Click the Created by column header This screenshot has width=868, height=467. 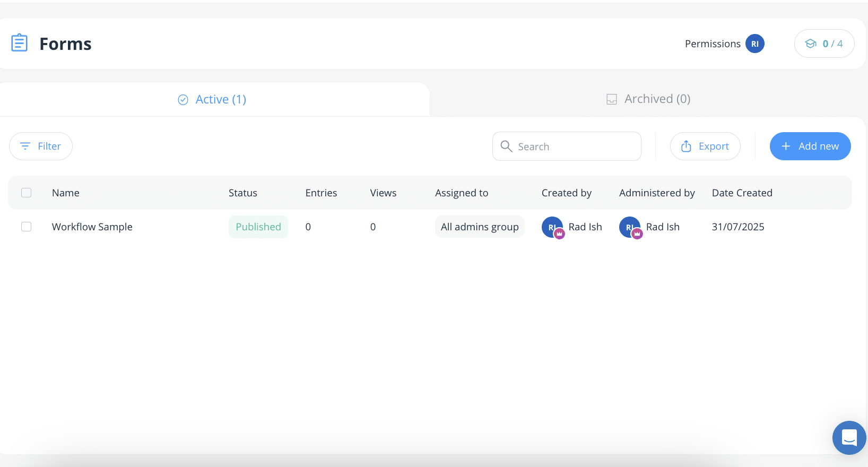[567, 193]
